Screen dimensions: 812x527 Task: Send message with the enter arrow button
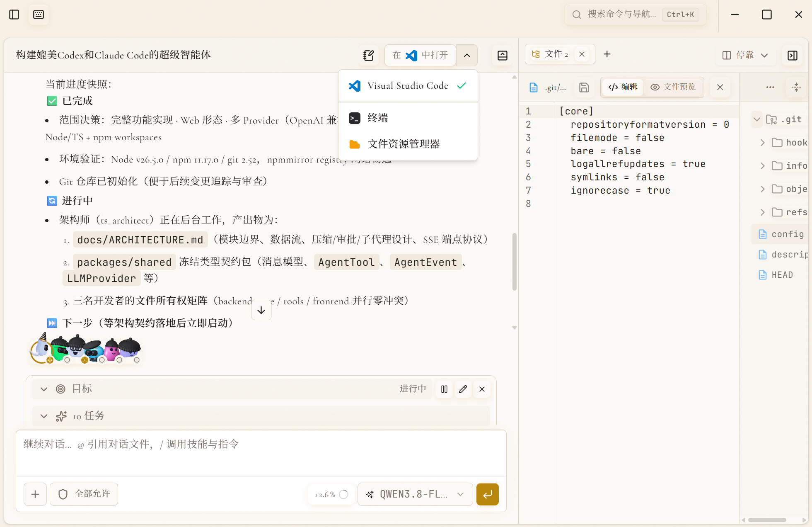coord(488,494)
